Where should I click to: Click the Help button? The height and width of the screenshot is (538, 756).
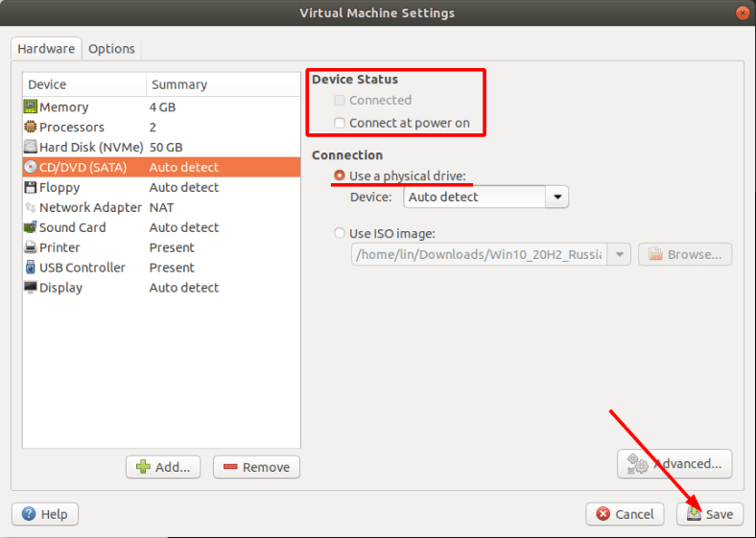tap(45, 514)
